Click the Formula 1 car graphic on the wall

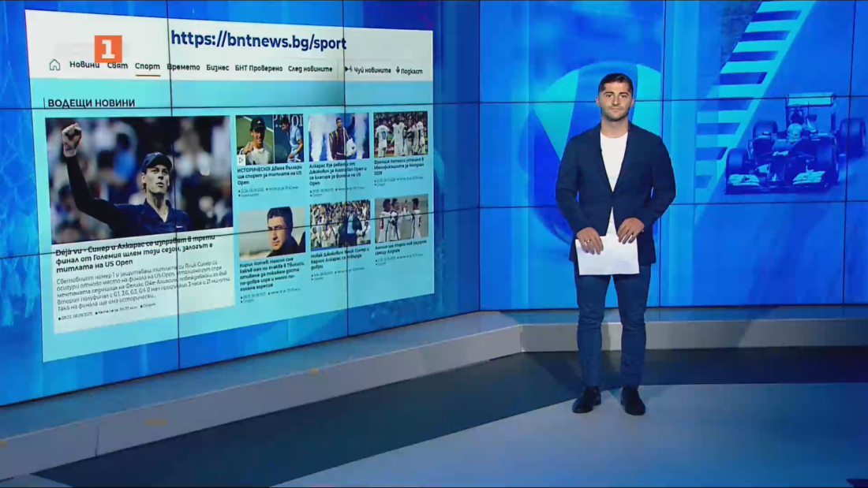[x=795, y=144]
